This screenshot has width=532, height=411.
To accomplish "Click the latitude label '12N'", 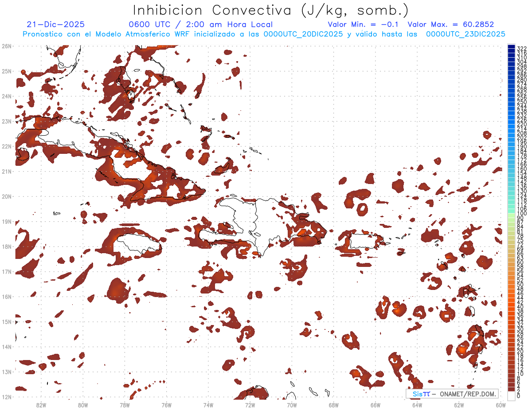I will point(7,396).
